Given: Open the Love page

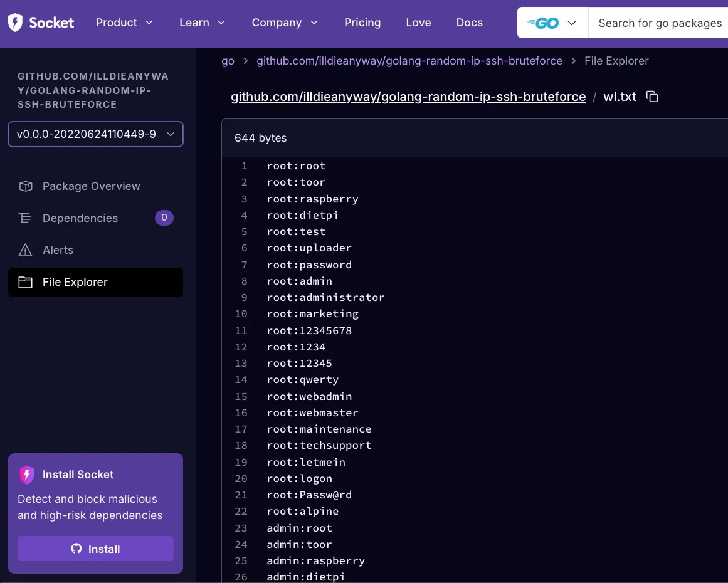Looking at the screenshot, I should [x=418, y=23].
